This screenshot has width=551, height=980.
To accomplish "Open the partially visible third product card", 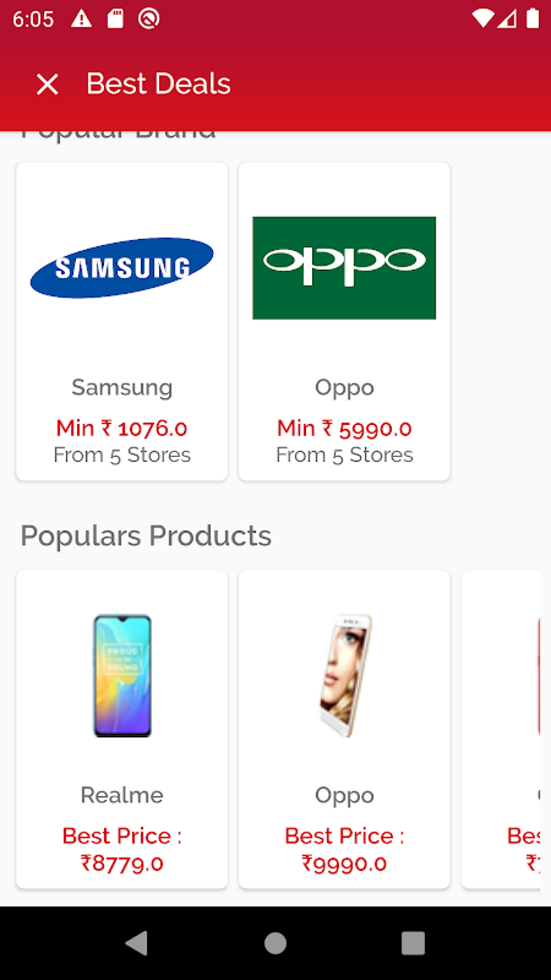I will [501, 729].
